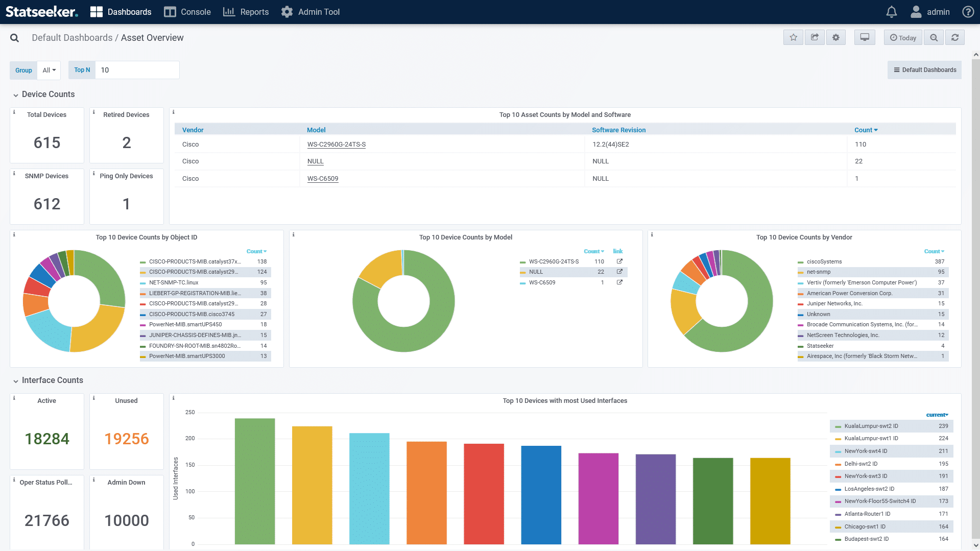This screenshot has width=980, height=551.
Task: Open the Group All dropdown
Action: (x=49, y=70)
